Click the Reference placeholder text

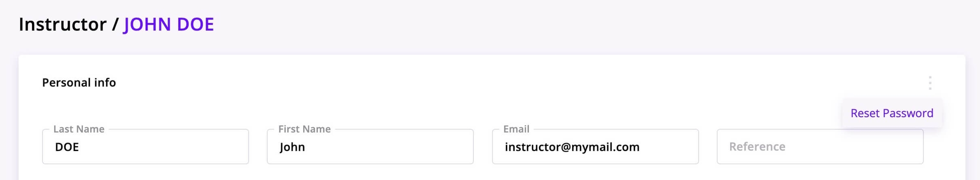click(x=757, y=147)
